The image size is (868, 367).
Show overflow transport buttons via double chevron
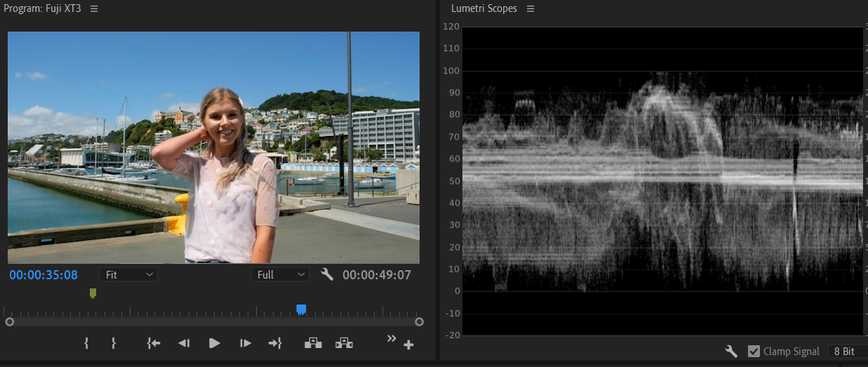[392, 339]
